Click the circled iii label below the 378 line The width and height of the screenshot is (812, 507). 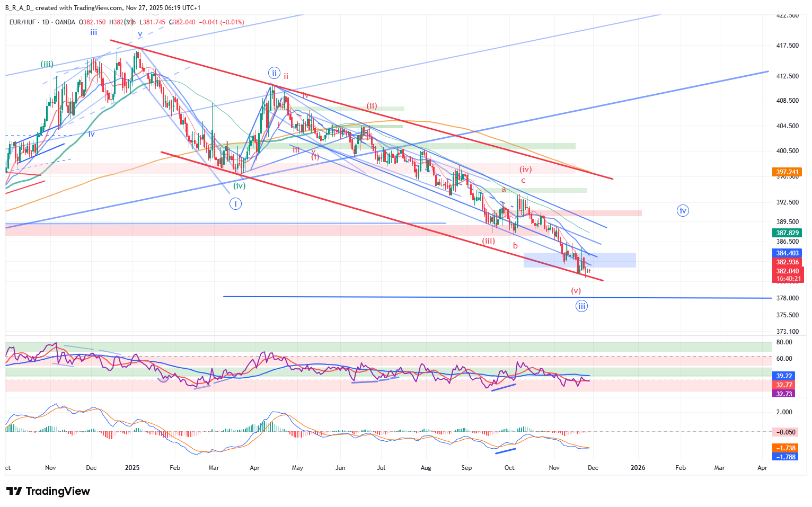pyautogui.click(x=581, y=306)
